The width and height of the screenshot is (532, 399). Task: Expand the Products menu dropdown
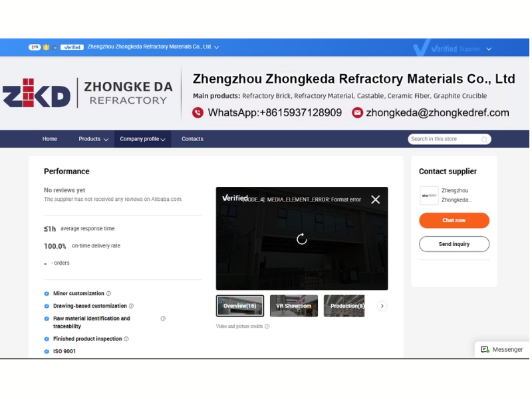[93, 139]
